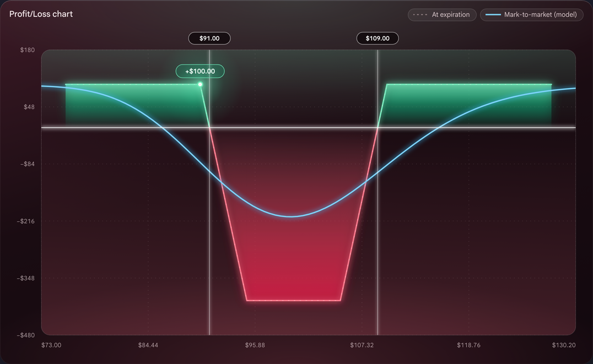593x364 pixels.
Task: Click the –$348 y-axis label
Action: 26,278
